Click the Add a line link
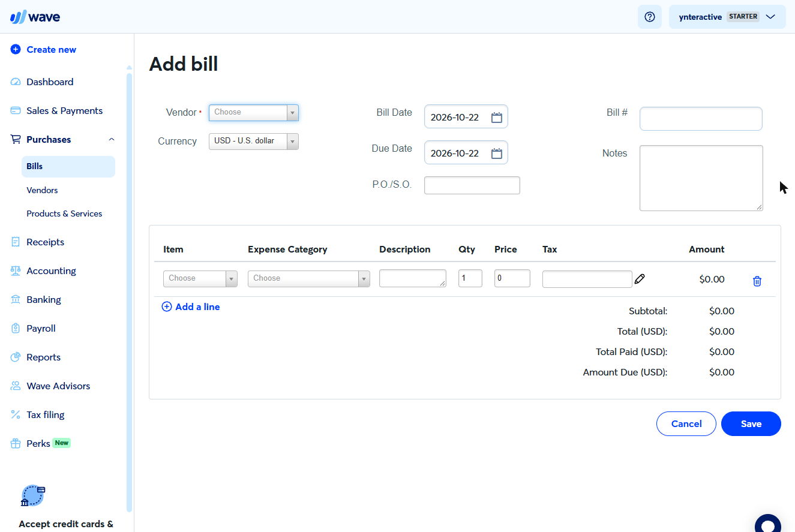This screenshot has height=532, width=795. [x=197, y=307]
